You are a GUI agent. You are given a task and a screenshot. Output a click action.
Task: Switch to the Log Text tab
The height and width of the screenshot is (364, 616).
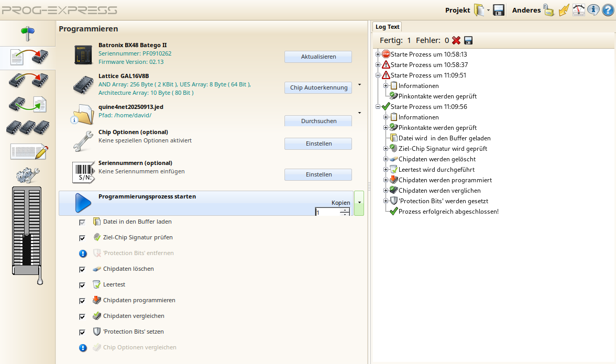pyautogui.click(x=387, y=27)
